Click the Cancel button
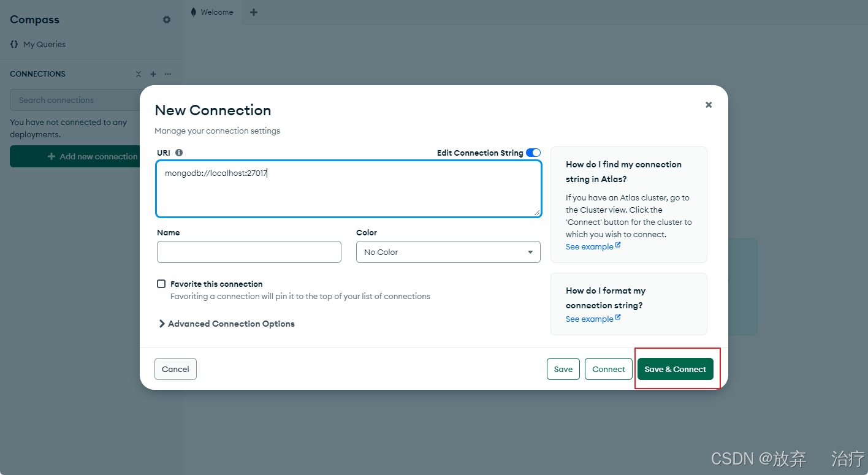 pos(175,369)
